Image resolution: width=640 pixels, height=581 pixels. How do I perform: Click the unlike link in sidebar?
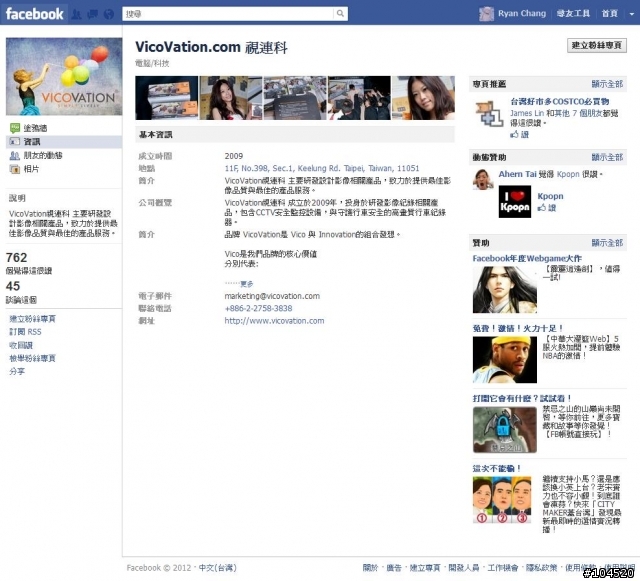21,345
